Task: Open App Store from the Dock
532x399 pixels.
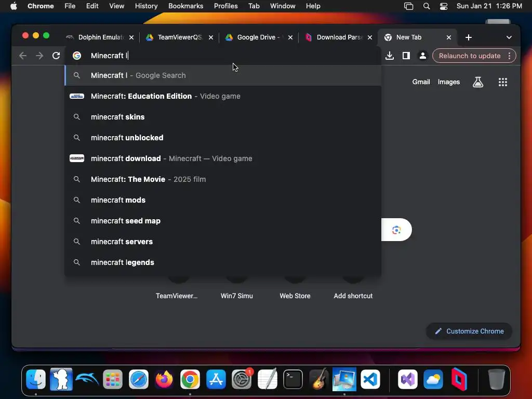Action: coord(216,379)
